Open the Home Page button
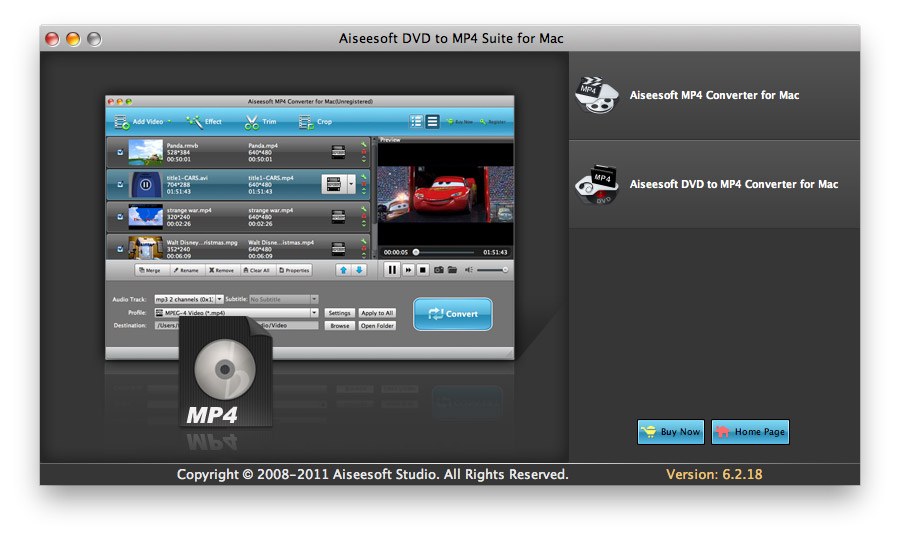This screenshot has height=540, width=900. (x=750, y=432)
